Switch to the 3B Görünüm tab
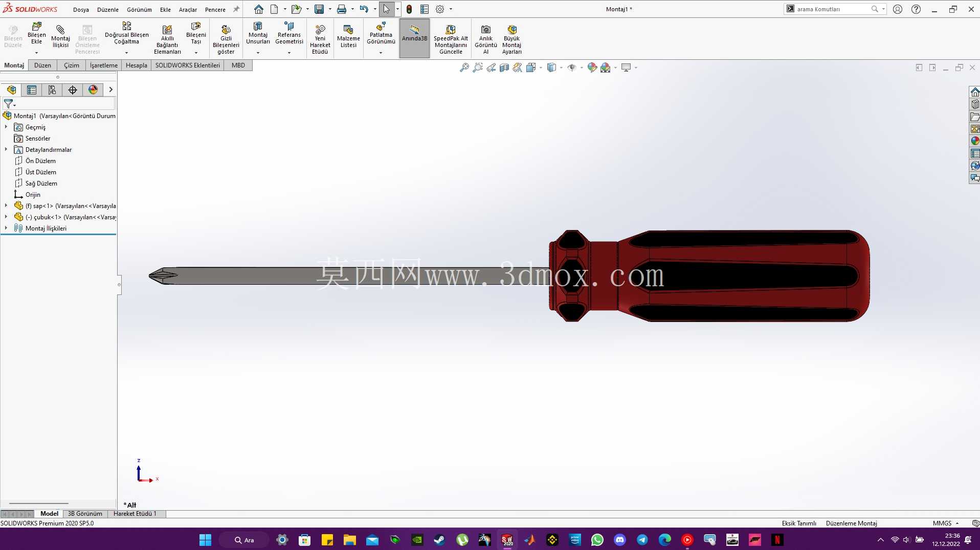The image size is (980, 550). coord(85,514)
